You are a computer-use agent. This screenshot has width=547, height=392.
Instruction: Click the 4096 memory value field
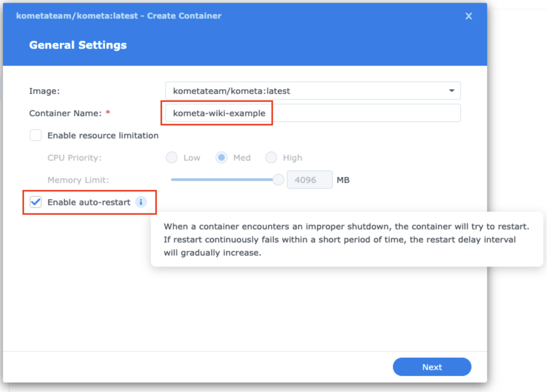click(x=309, y=180)
